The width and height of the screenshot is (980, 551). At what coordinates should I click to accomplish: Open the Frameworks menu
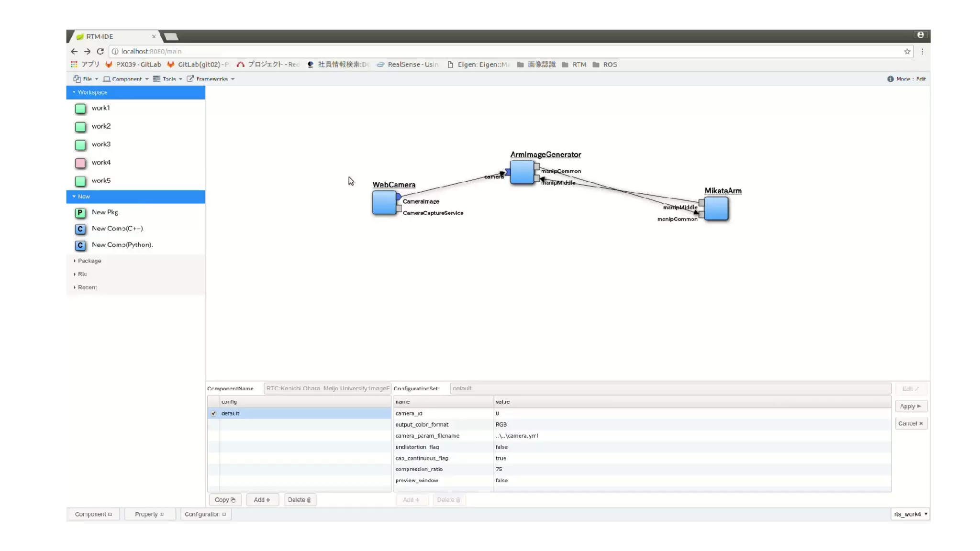(211, 79)
